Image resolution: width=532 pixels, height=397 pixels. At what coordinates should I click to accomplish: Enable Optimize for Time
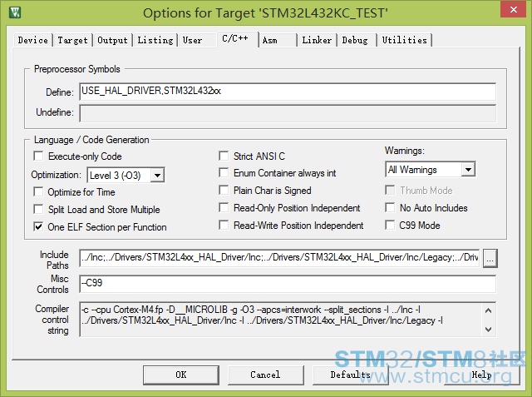click(x=38, y=192)
